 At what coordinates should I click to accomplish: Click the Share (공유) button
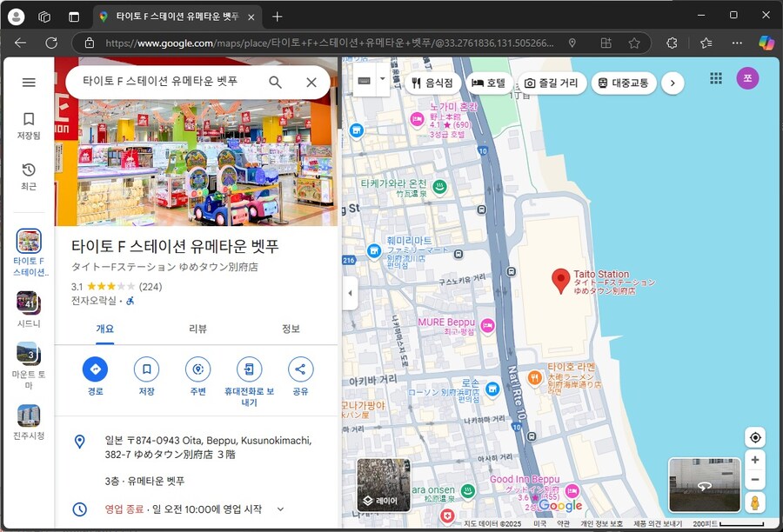(x=301, y=376)
